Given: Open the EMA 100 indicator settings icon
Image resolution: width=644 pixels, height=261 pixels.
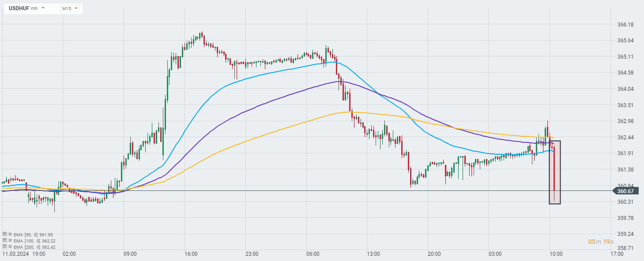Looking at the screenshot, I should [x=5, y=241].
